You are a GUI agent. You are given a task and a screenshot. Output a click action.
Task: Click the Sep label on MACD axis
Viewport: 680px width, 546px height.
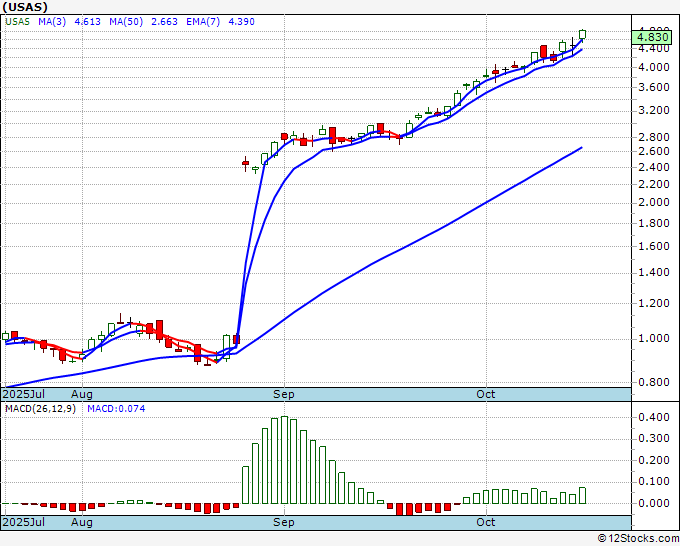284,522
